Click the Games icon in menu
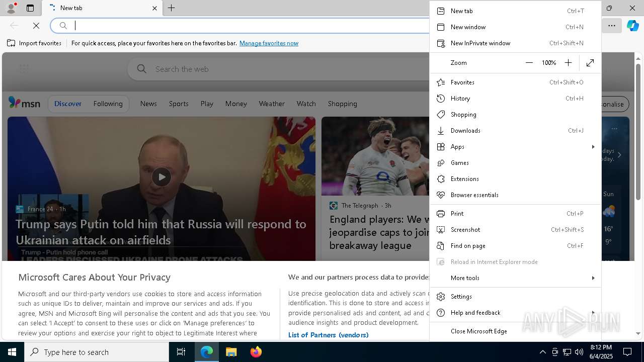Image resolution: width=644 pixels, height=362 pixels. click(x=441, y=163)
